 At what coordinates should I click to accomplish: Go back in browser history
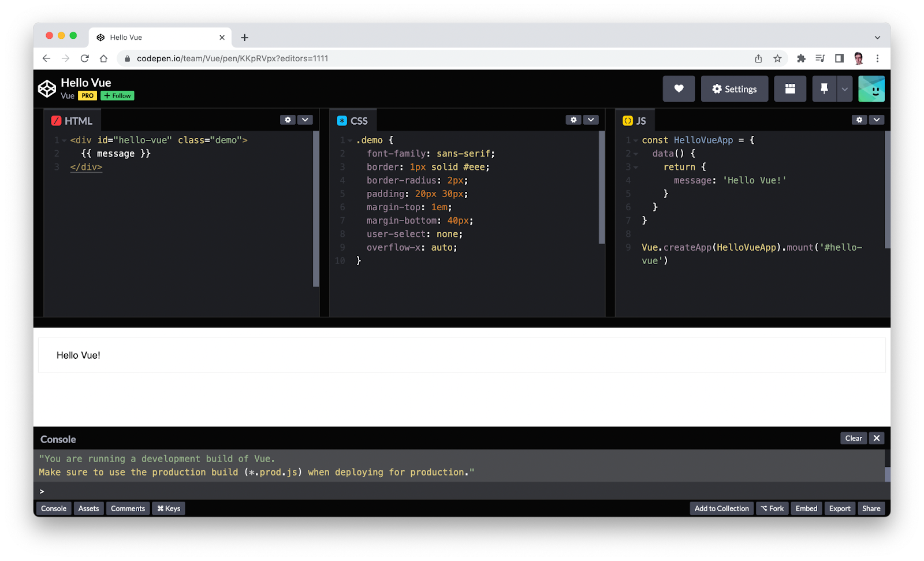click(x=46, y=58)
